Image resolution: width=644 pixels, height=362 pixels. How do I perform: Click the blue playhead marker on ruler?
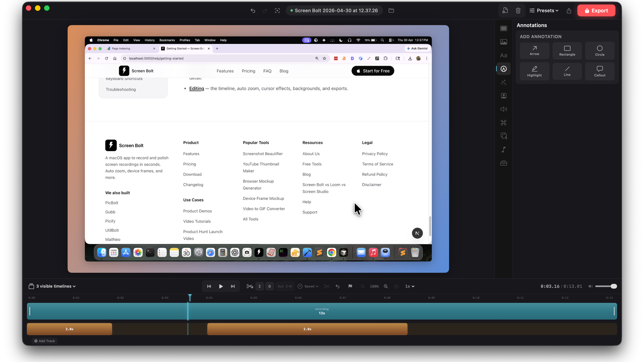click(x=190, y=297)
